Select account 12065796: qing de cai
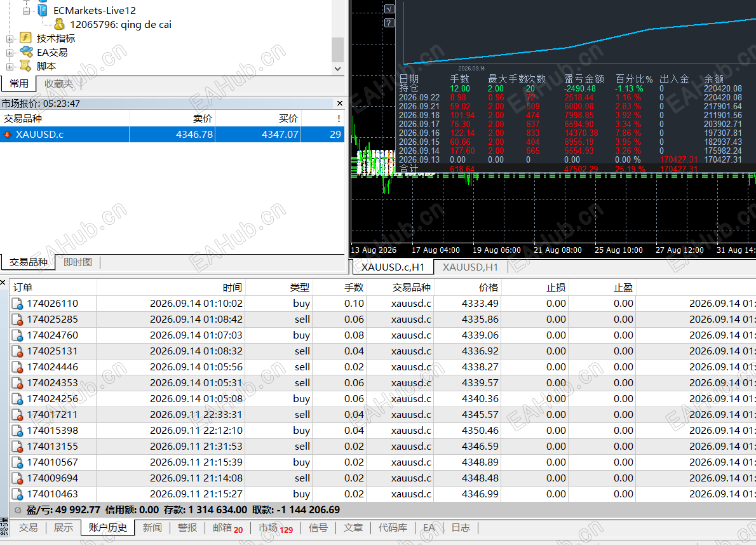This screenshot has height=545, width=756. pyautogui.click(x=121, y=24)
